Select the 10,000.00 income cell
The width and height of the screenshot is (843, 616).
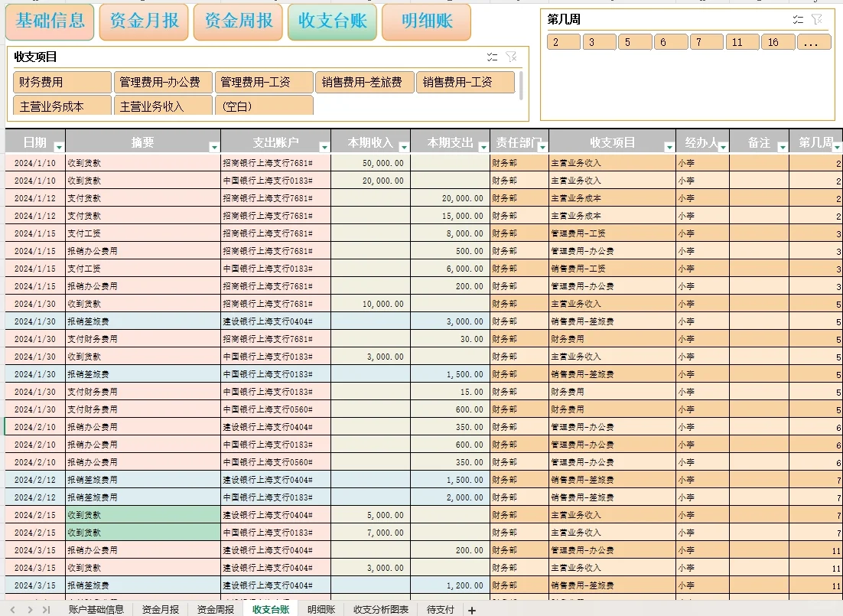pos(370,304)
